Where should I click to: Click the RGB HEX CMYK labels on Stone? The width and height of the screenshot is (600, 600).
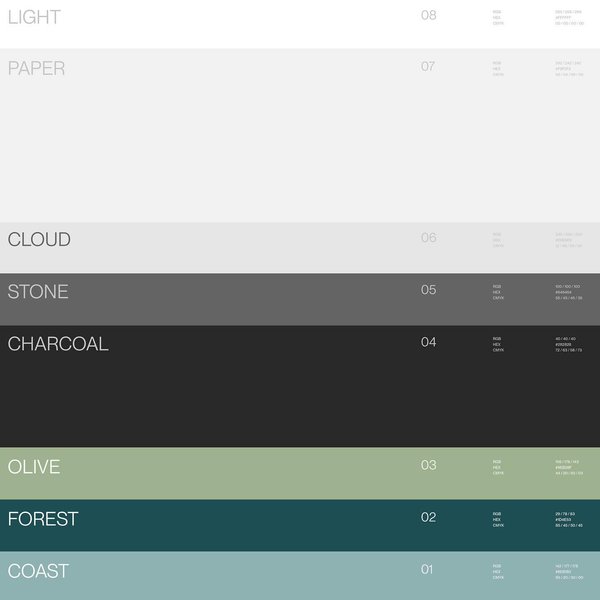coord(498,292)
